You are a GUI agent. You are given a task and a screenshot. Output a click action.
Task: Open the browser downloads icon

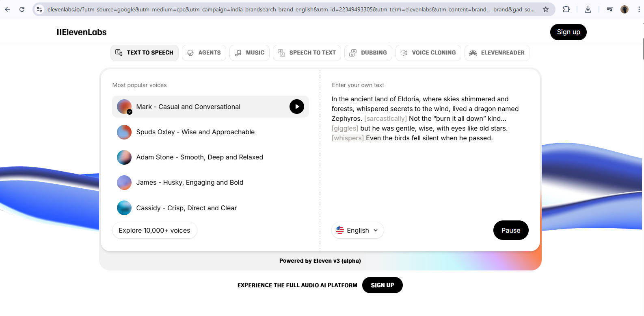pyautogui.click(x=588, y=9)
